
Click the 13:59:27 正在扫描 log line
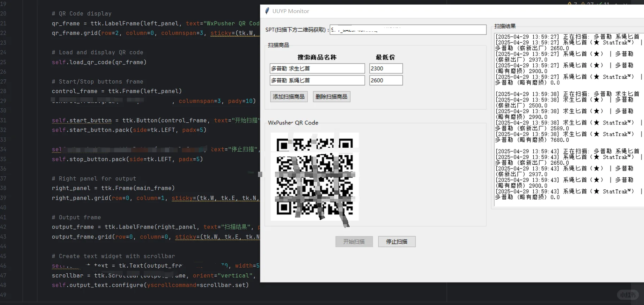567,37
